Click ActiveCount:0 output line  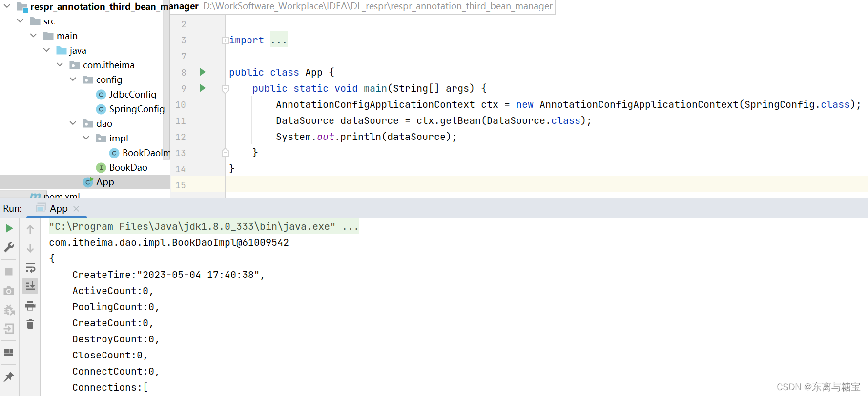coord(113,291)
